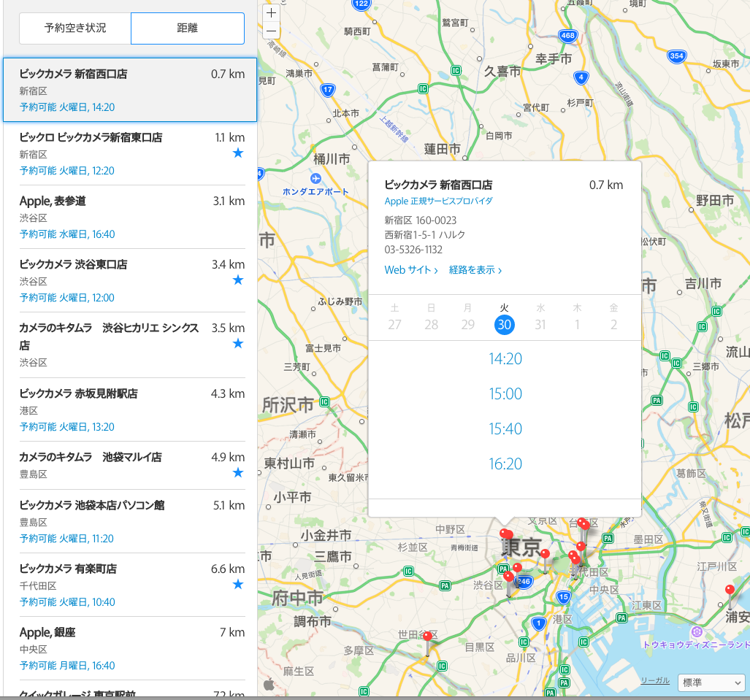This screenshot has height=700, width=750.
Task: Click the red map pin in 世田谷区
Action: click(428, 637)
